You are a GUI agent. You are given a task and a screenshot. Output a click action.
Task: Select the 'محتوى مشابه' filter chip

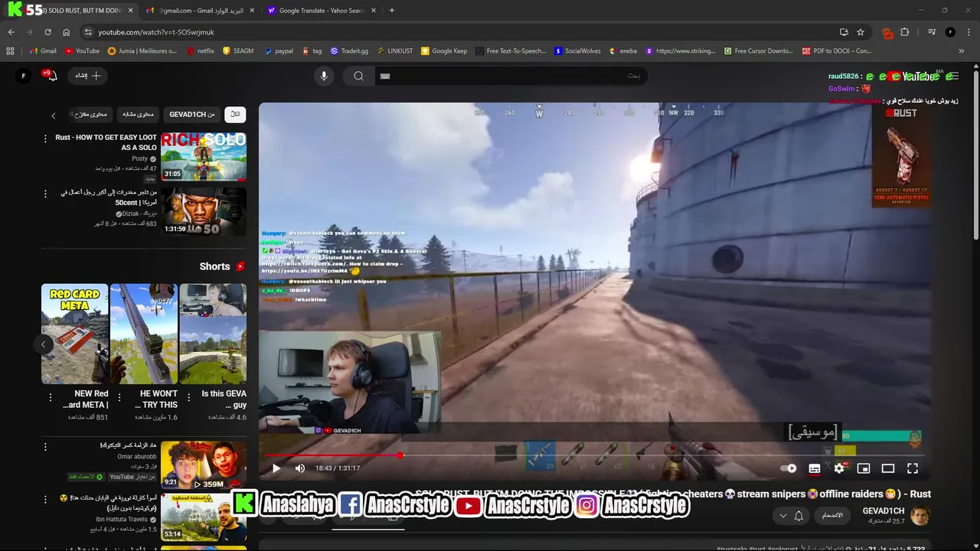tap(138, 114)
